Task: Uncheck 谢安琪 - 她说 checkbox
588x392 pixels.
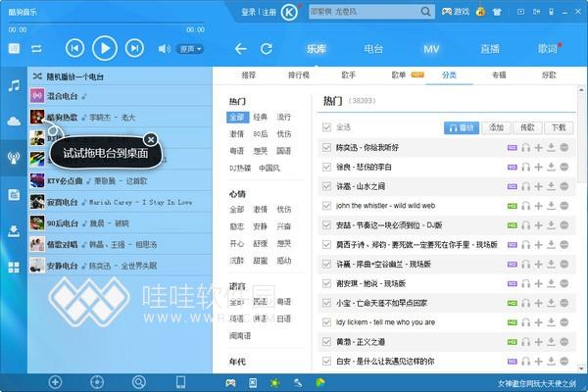Action: click(326, 283)
